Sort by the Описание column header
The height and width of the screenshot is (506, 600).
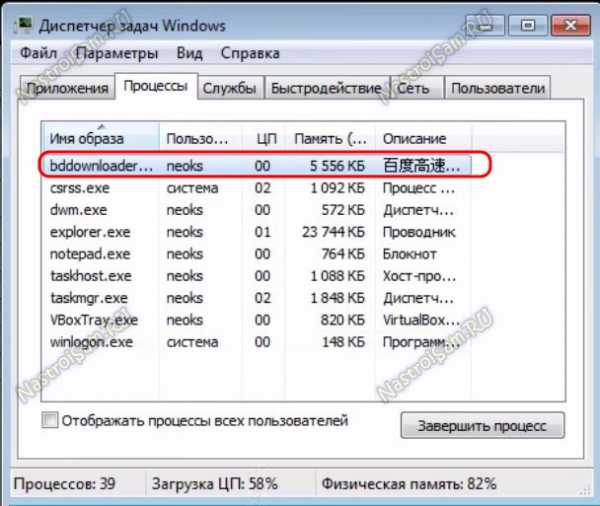[x=423, y=138]
